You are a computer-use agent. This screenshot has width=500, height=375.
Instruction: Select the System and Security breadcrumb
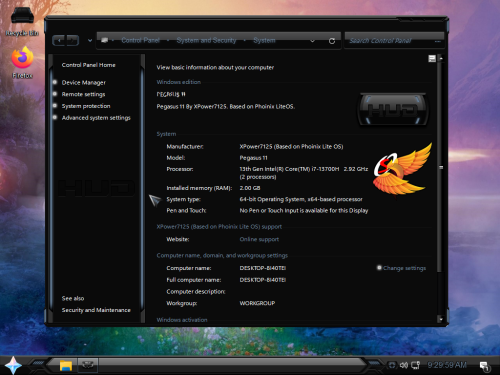point(206,40)
